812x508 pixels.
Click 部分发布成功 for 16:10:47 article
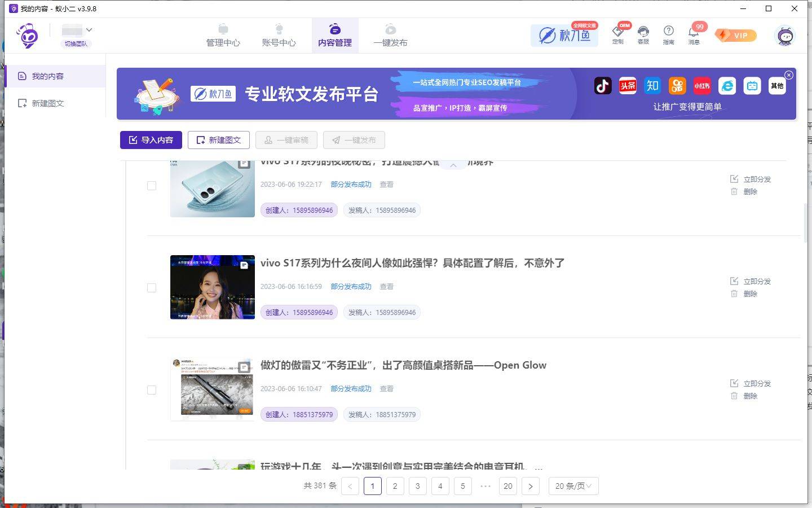[351, 389]
